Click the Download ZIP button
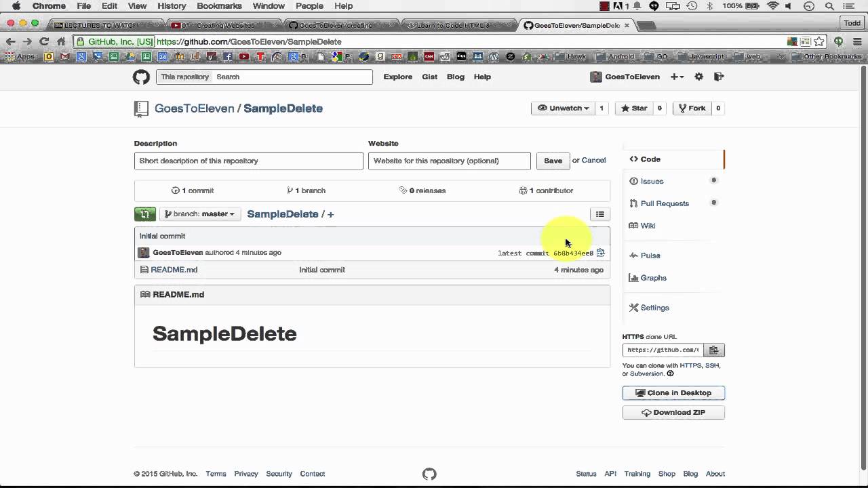 point(673,412)
